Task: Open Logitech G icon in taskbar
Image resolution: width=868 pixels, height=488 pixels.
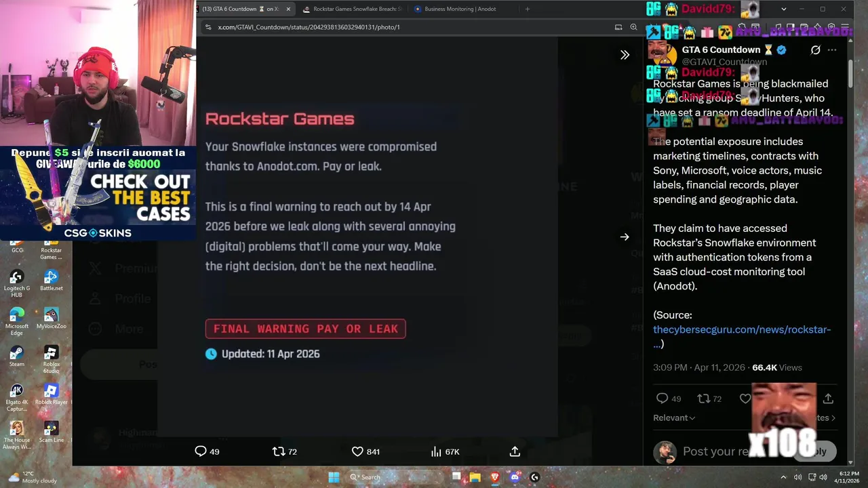Action: pyautogui.click(x=534, y=477)
